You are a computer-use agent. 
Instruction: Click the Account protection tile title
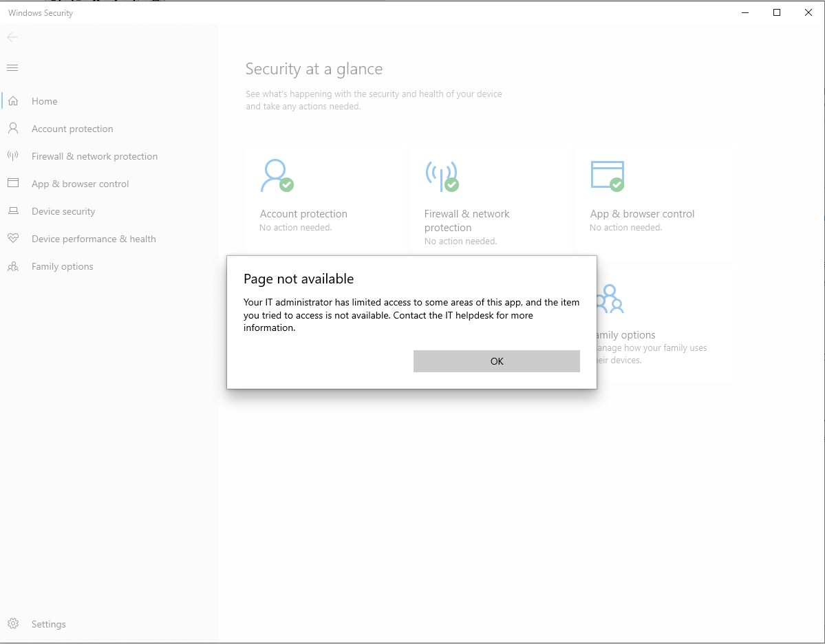coord(303,213)
